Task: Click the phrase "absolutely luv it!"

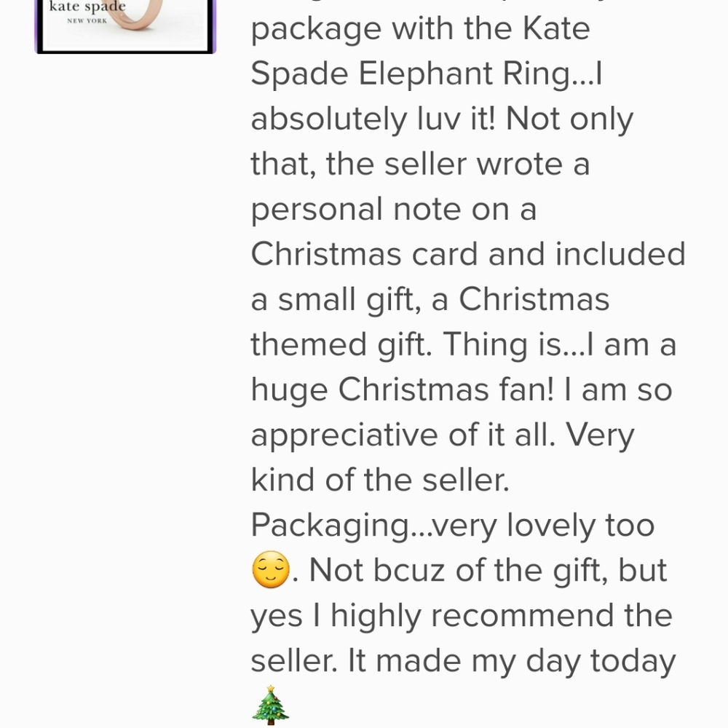Action: 373,119
